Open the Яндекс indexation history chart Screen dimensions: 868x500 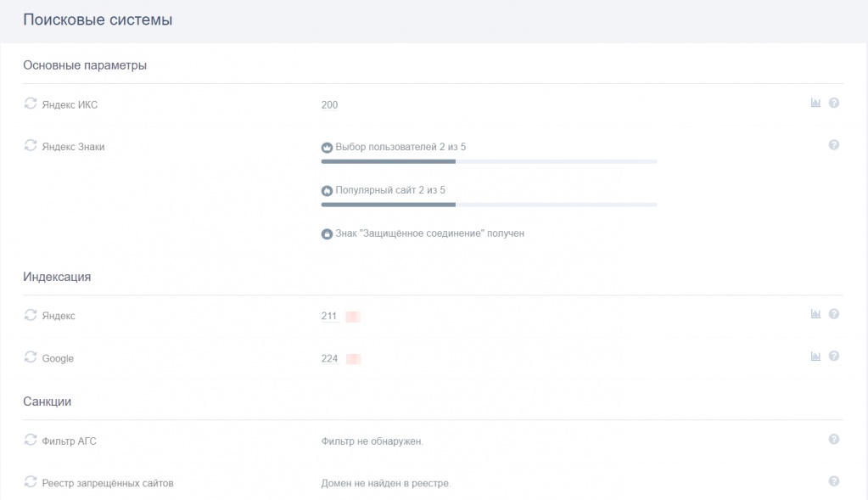[815, 314]
